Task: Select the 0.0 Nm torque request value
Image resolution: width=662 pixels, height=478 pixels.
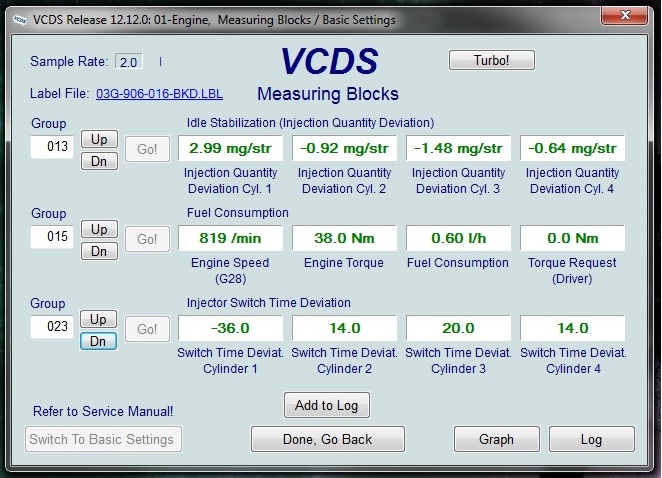Action: pos(572,238)
